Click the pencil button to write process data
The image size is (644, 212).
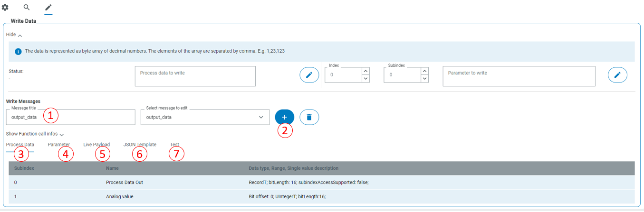click(x=309, y=75)
